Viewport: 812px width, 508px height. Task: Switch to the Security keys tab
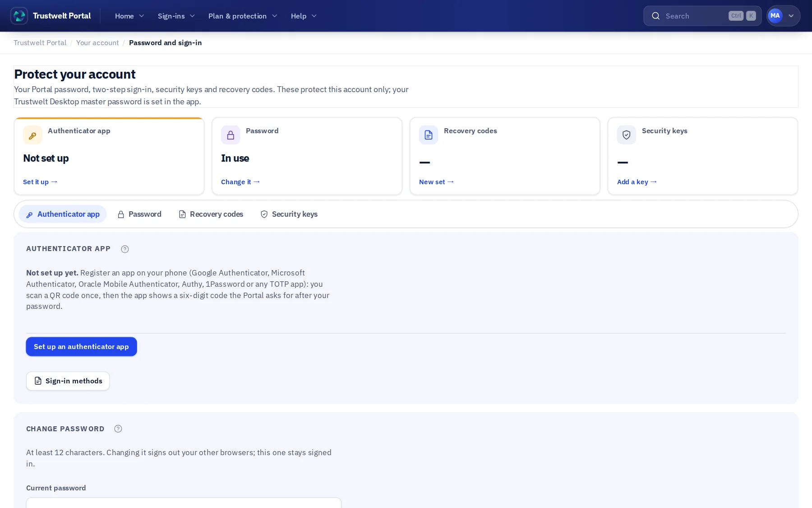(x=289, y=214)
